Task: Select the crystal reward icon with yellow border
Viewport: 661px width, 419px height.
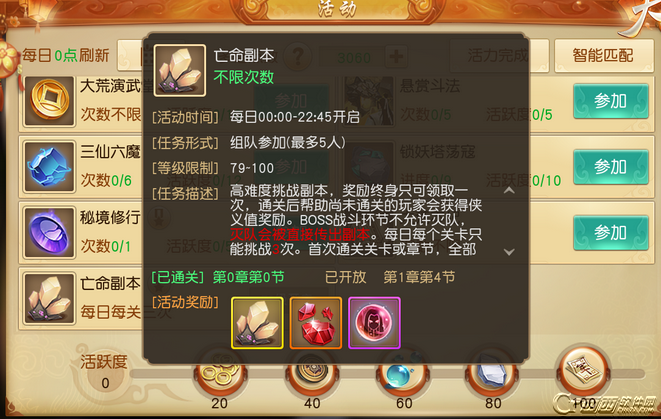Action: pos(257,323)
